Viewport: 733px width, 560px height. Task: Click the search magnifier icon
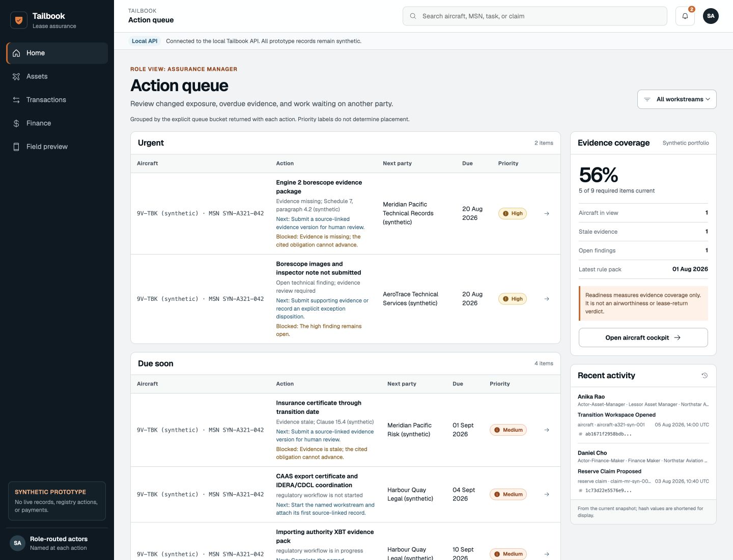pyautogui.click(x=413, y=16)
